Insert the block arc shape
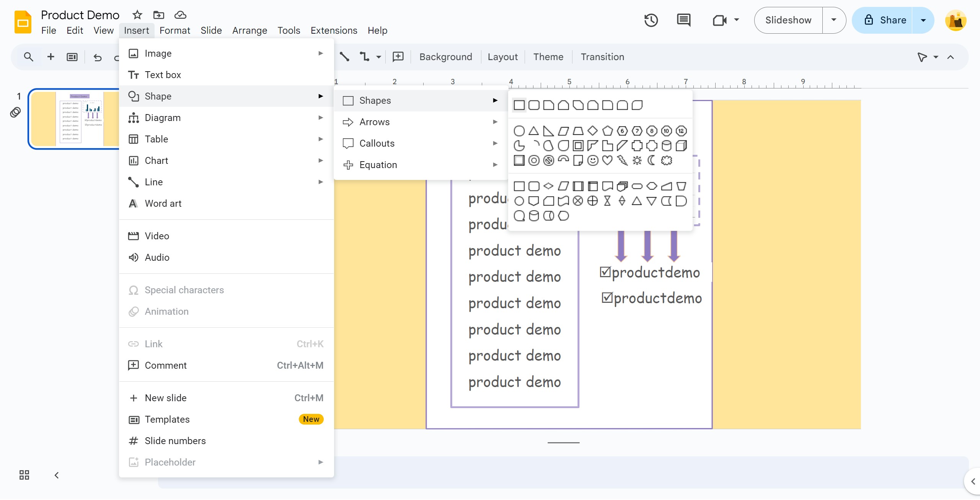Image resolution: width=980 pixels, height=500 pixels. pos(563,160)
